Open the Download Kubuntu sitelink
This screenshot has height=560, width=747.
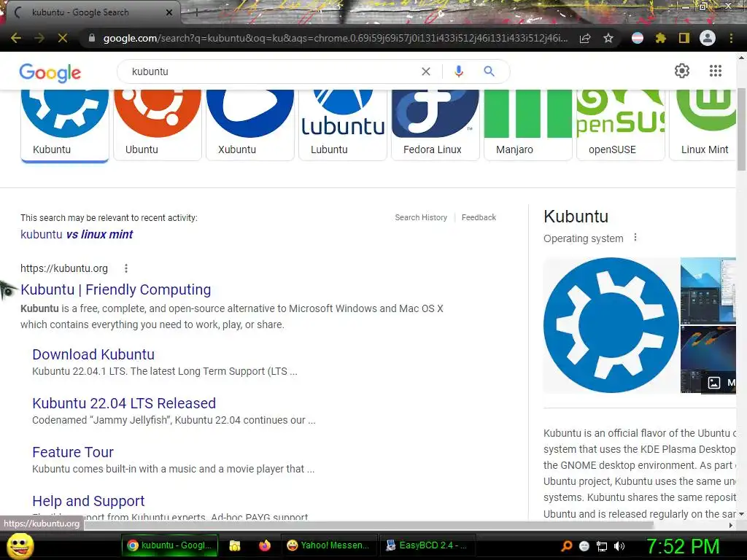pyautogui.click(x=93, y=354)
